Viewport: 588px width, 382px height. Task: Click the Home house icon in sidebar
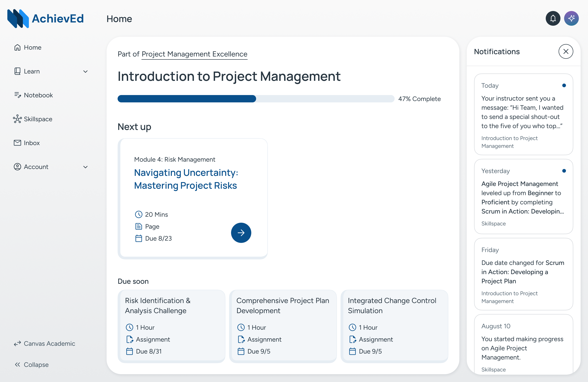pyautogui.click(x=17, y=48)
